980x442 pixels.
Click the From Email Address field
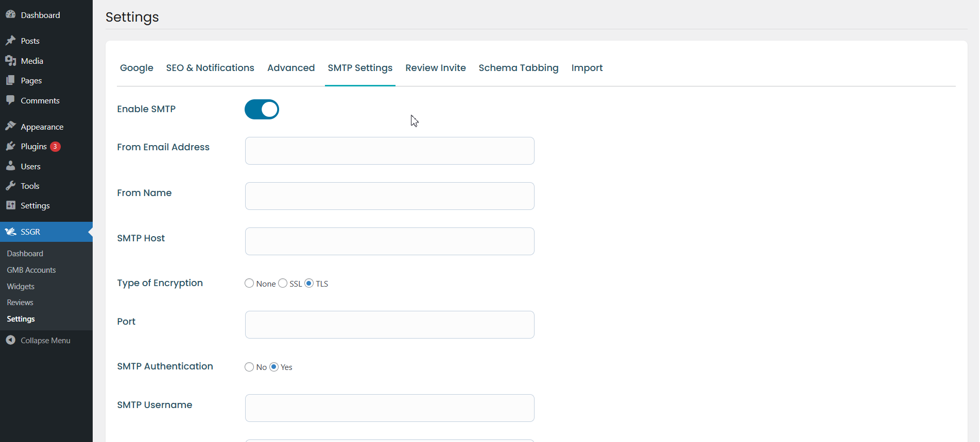389,151
